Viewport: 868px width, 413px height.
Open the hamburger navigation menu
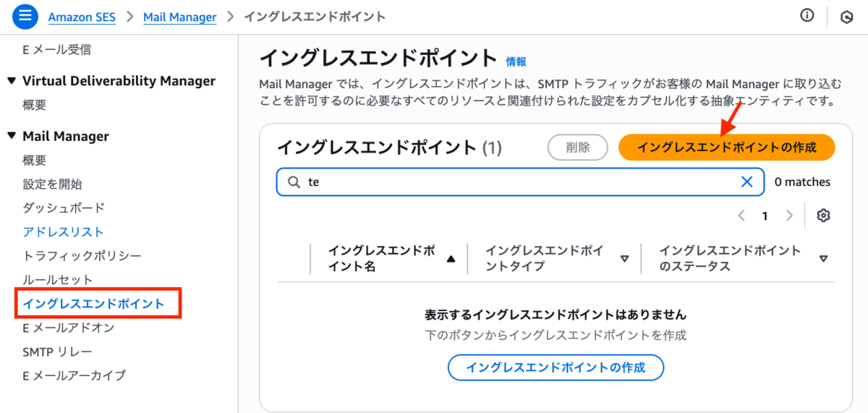(25, 17)
